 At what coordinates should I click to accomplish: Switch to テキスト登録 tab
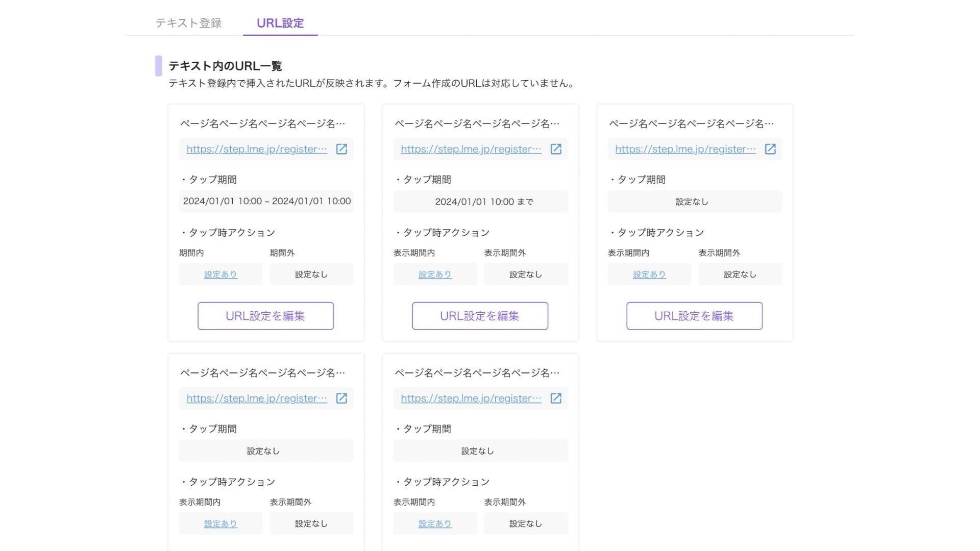(x=188, y=23)
